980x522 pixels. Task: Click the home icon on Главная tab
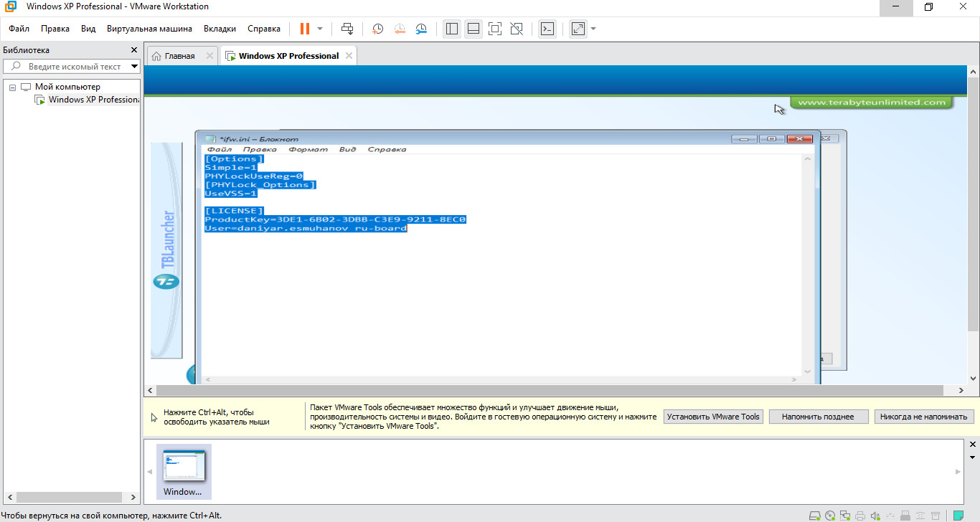pyautogui.click(x=156, y=56)
